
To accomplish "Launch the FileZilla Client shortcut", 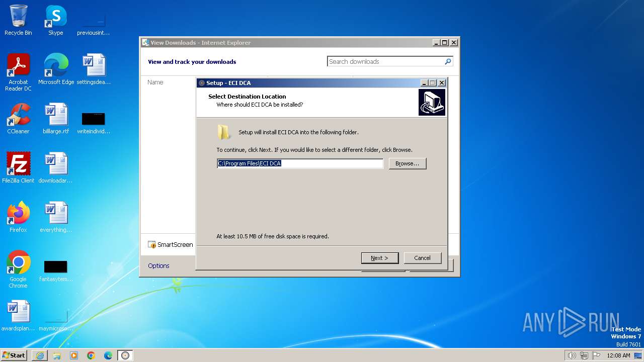I will pyautogui.click(x=18, y=167).
